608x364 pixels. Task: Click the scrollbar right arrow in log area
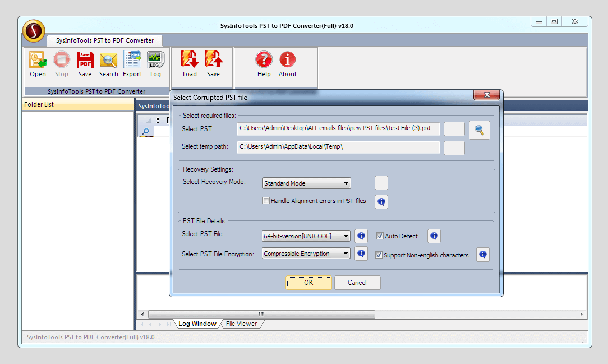click(581, 314)
